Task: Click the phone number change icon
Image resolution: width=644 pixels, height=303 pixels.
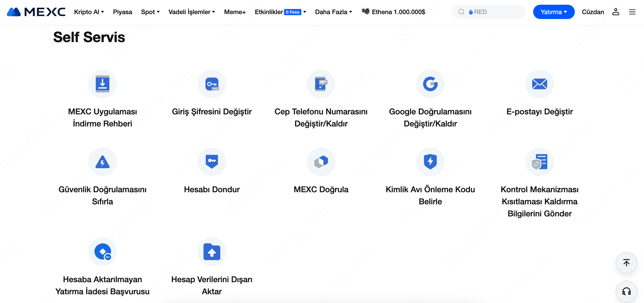Action: click(x=321, y=84)
